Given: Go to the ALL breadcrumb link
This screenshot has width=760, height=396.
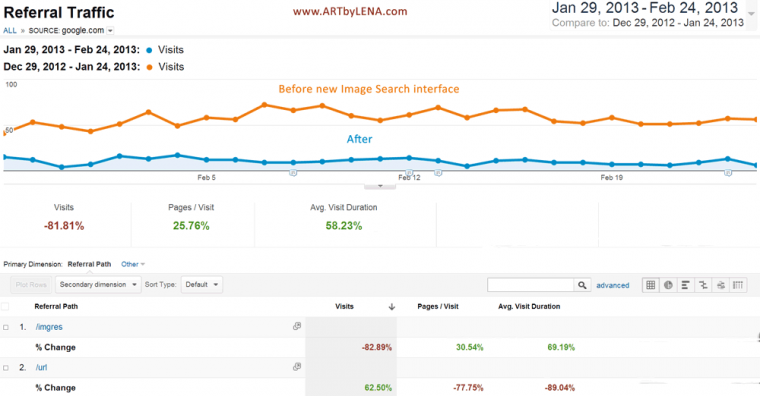Looking at the screenshot, I should (10, 31).
